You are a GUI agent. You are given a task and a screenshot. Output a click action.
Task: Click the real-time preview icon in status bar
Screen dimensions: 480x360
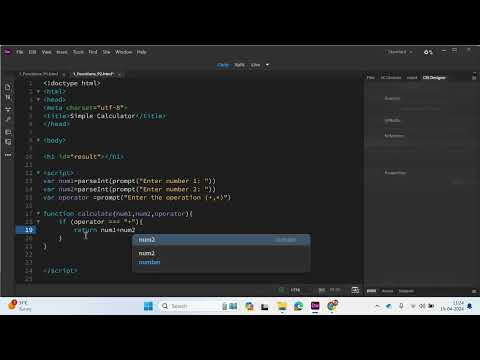pyautogui.click(x=355, y=290)
